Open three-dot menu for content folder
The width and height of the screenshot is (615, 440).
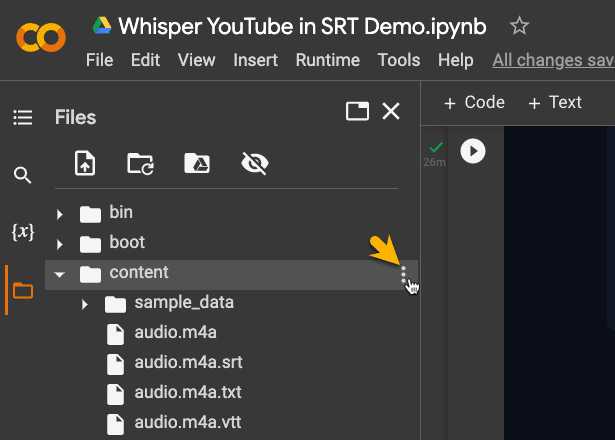[x=403, y=275]
